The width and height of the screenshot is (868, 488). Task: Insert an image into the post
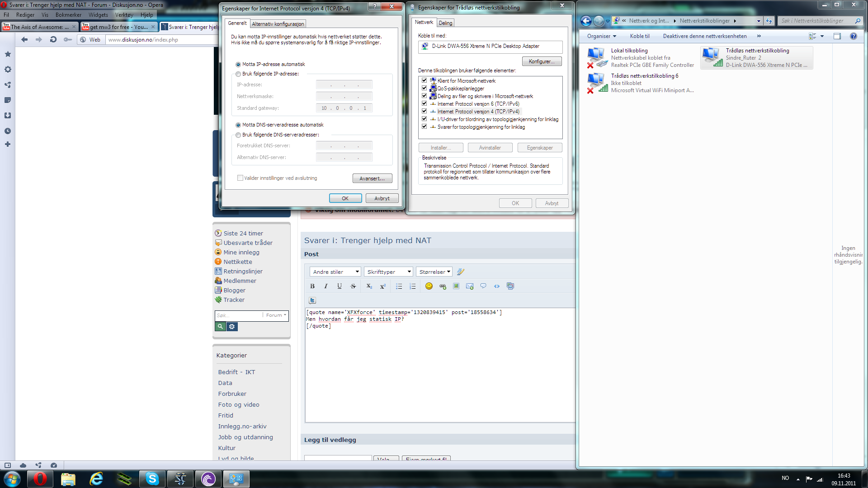[456, 286]
